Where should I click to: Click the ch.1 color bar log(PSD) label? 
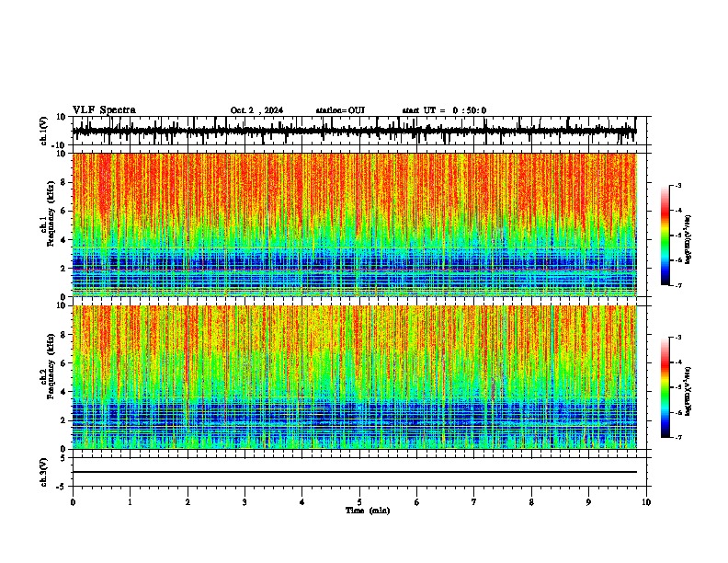[x=688, y=240]
